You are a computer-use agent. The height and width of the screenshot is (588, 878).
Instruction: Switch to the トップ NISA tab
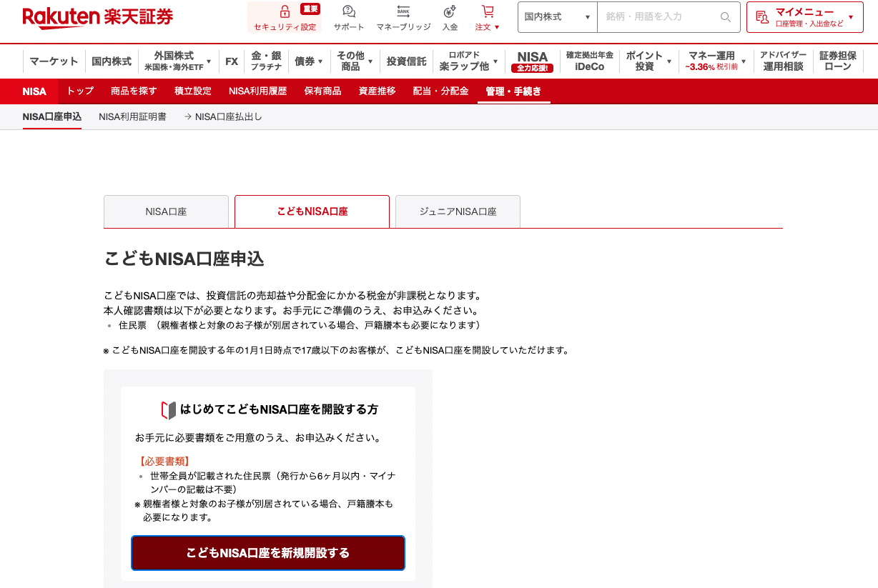click(x=80, y=91)
